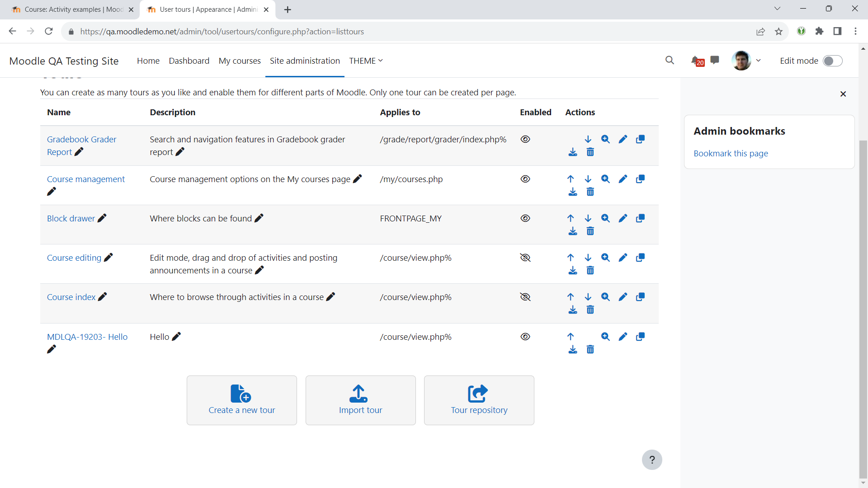
Task: Enable the Course index tour eye
Action: point(525,297)
